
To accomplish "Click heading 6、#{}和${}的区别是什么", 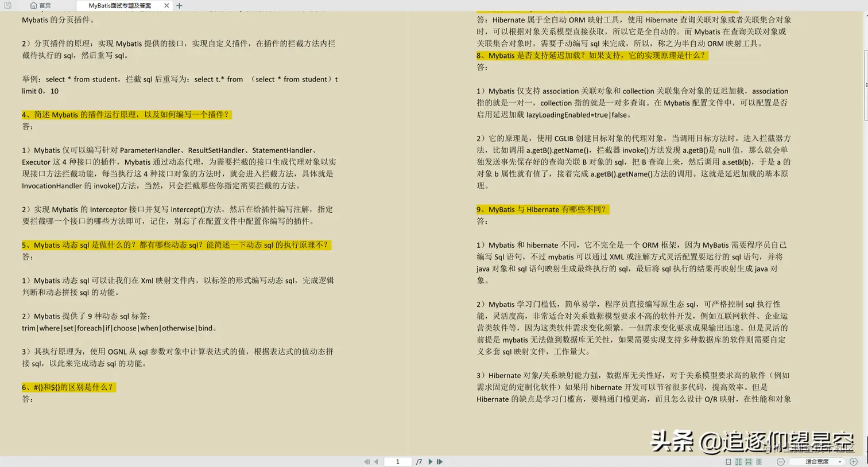I will [x=68, y=387].
